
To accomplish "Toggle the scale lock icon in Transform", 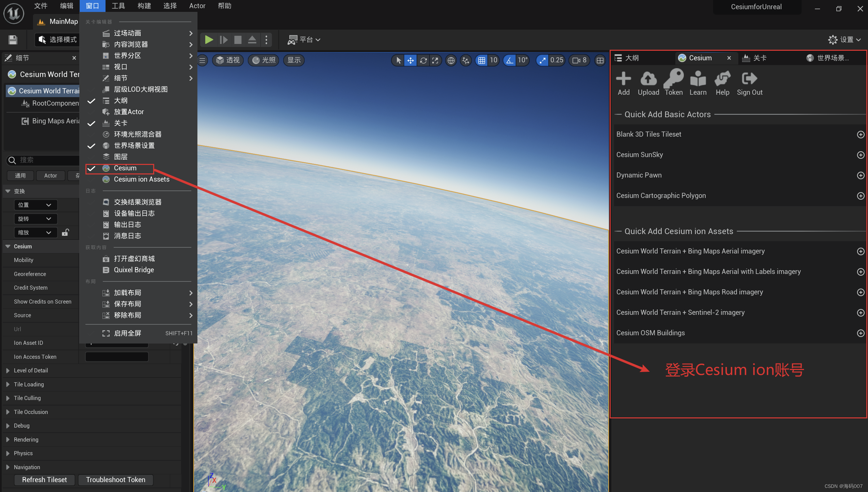I will (65, 232).
